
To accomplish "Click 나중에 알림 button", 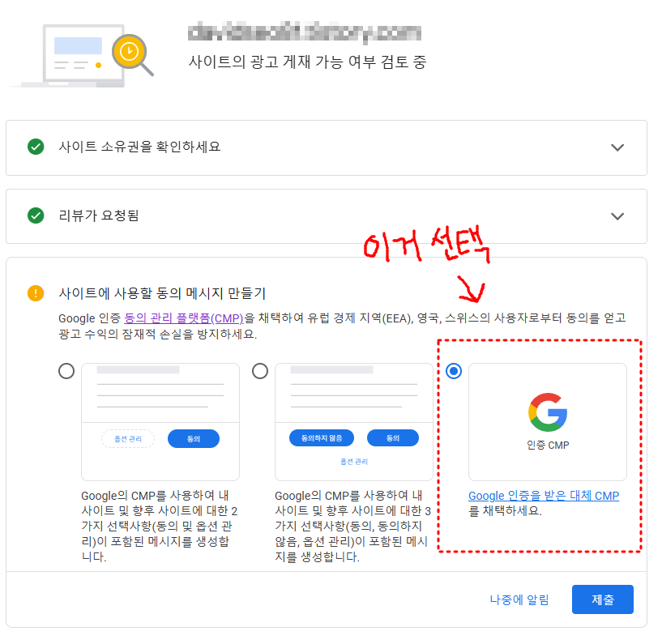I will [x=519, y=599].
